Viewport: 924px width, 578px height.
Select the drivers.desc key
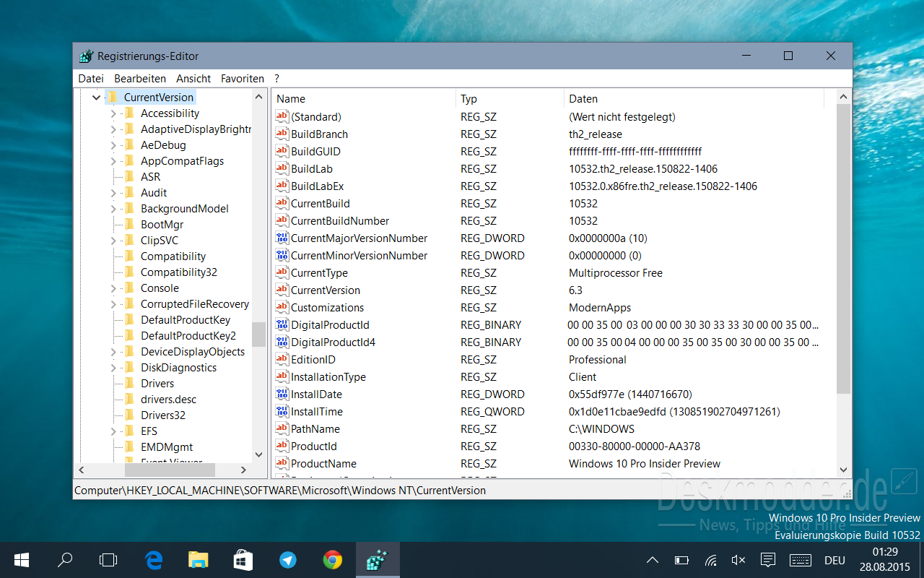tap(168, 399)
